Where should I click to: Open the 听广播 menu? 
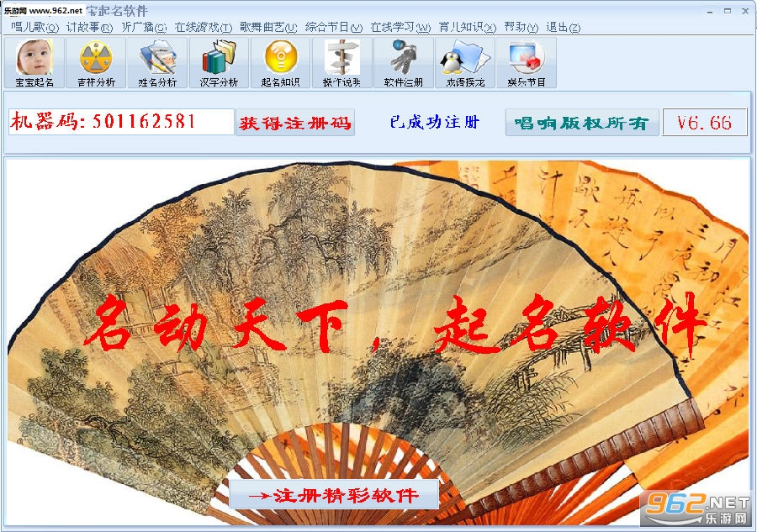[x=144, y=27]
